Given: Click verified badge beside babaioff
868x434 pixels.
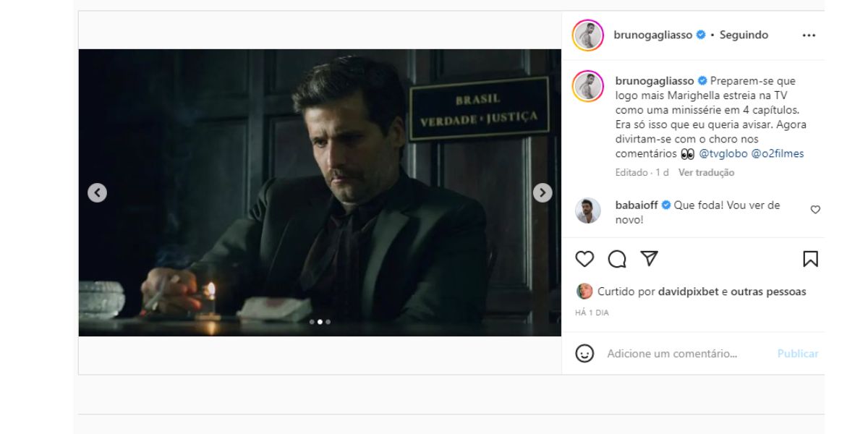Looking at the screenshot, I should [x=665, y=205].
